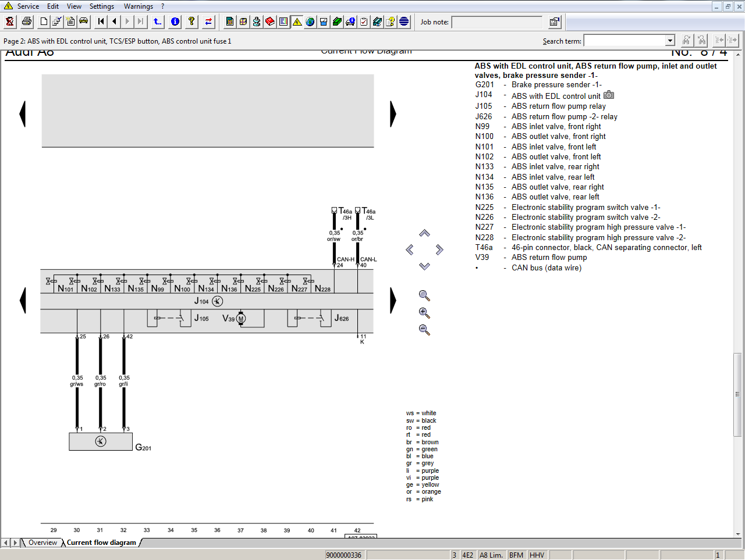The image size is (745, 560).
Task: Click the search forward binoculars icon
Action: coord(687,40)
